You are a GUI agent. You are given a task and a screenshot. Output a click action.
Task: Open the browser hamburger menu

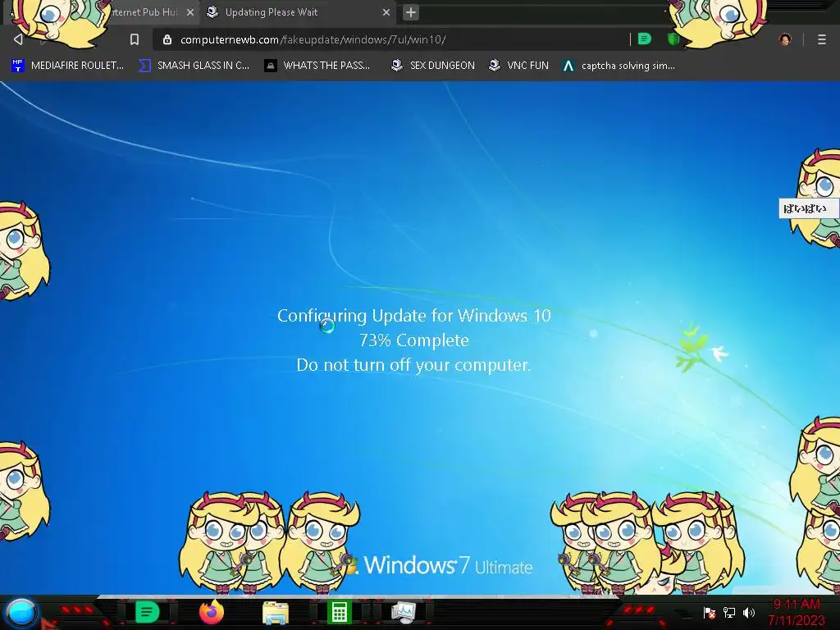coord(821,39)
